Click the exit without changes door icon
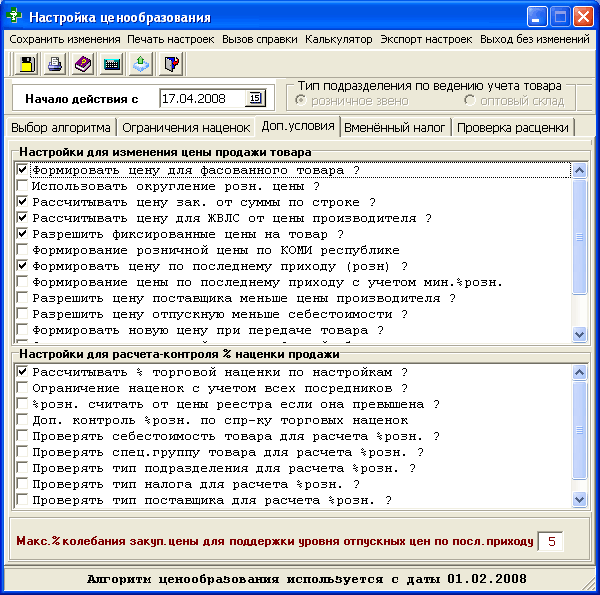The width and height of the screenshot is (600, 595). (x=170, y=65)
